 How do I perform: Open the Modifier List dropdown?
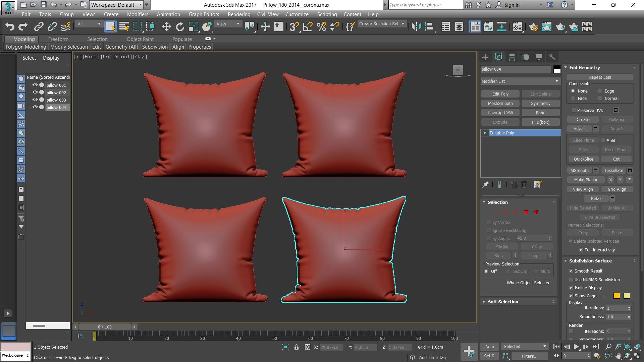click(520, 81)
